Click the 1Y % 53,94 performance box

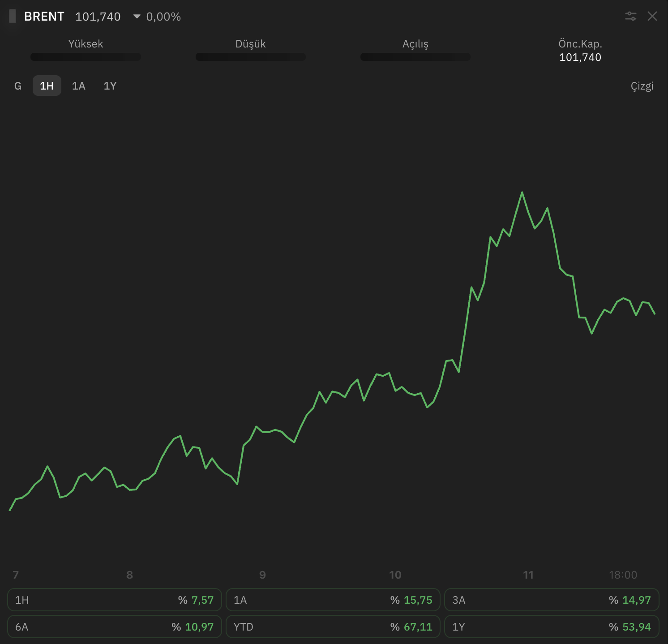552,627
